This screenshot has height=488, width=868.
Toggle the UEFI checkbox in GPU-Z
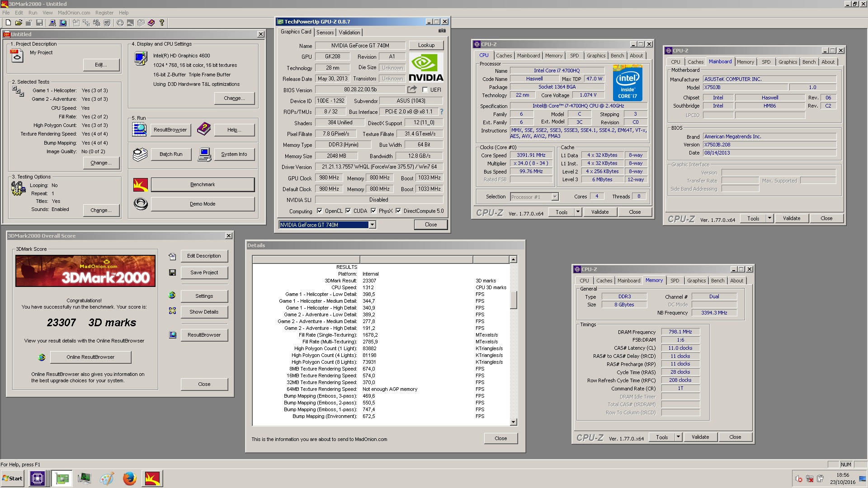coord(425,90)
